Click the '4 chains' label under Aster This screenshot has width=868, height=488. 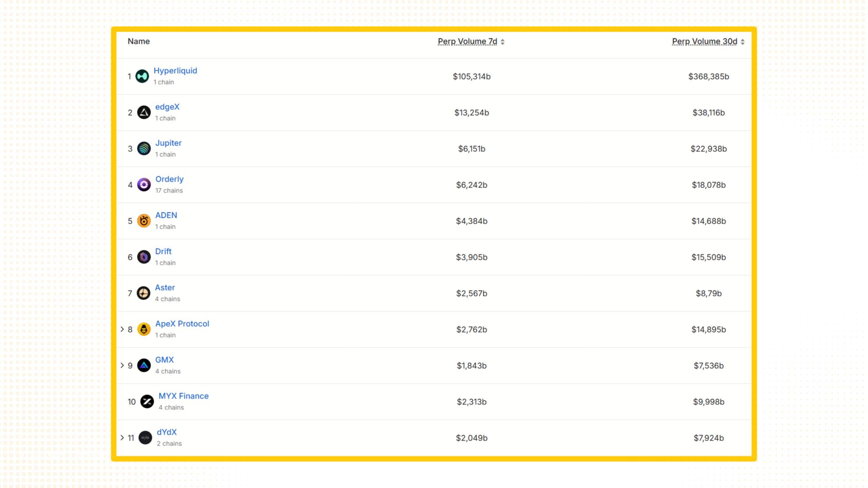(x=167, y=299)
